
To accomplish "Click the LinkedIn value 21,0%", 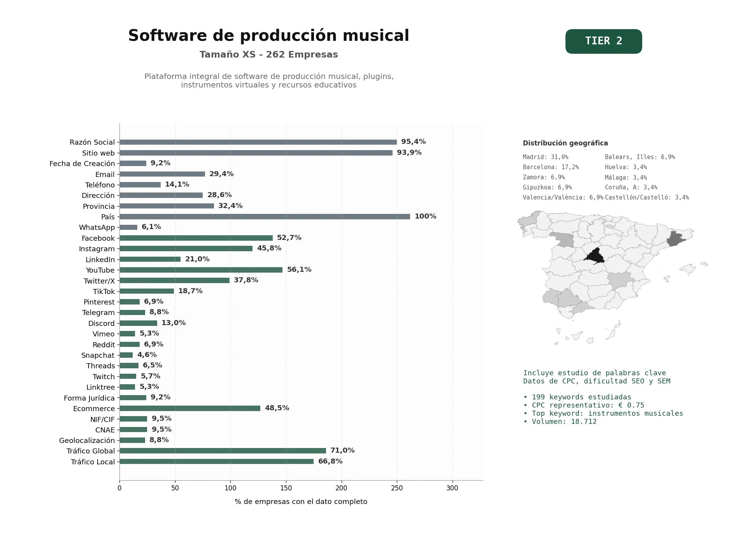I will coord(197,259).
